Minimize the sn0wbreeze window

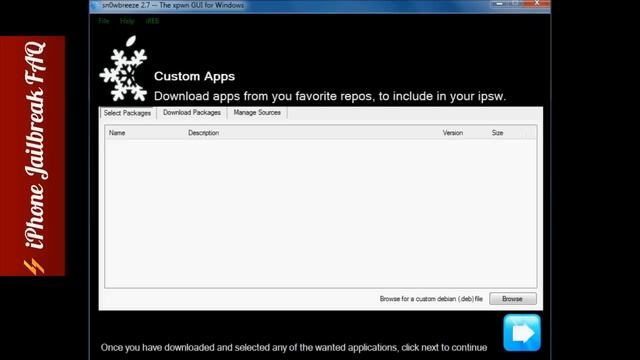499,4
